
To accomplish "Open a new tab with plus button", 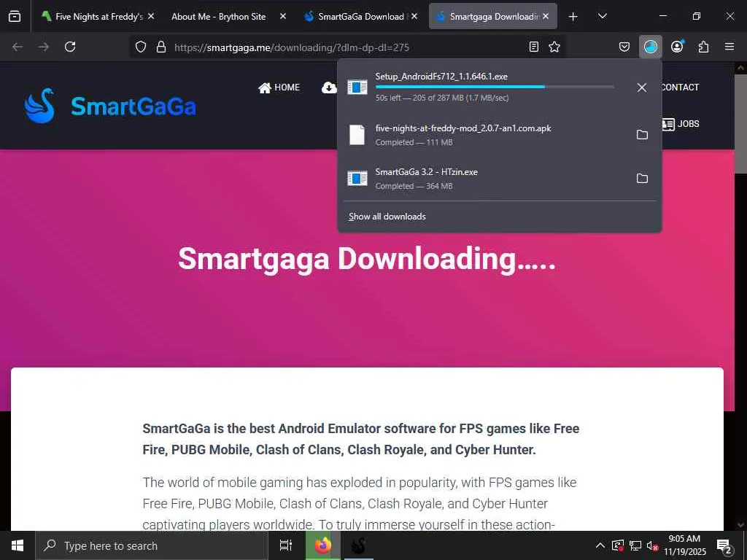I will pyautogui.click(x=573, y=17).
